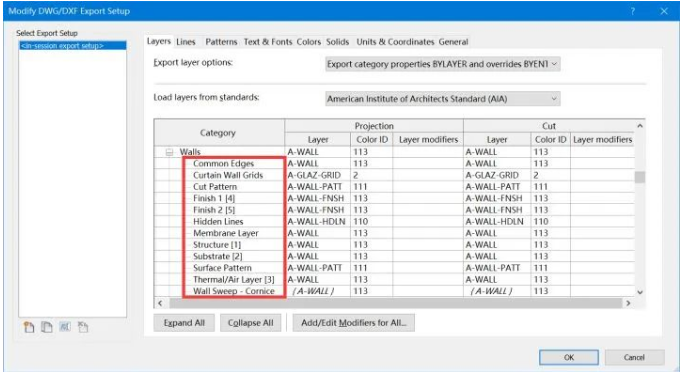Collapse the Walls category tree node
The height and width of the screenshot is (372, 680).
click(x=170, y=152)
